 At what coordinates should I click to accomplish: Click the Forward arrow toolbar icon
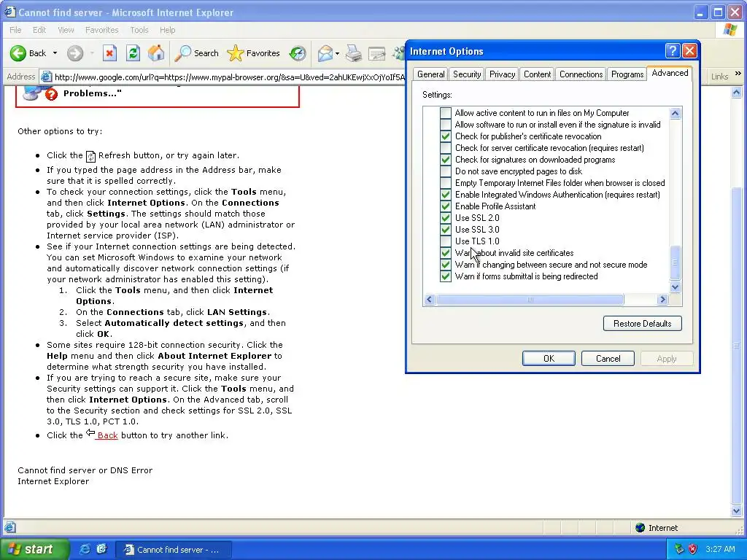[75, 52]
